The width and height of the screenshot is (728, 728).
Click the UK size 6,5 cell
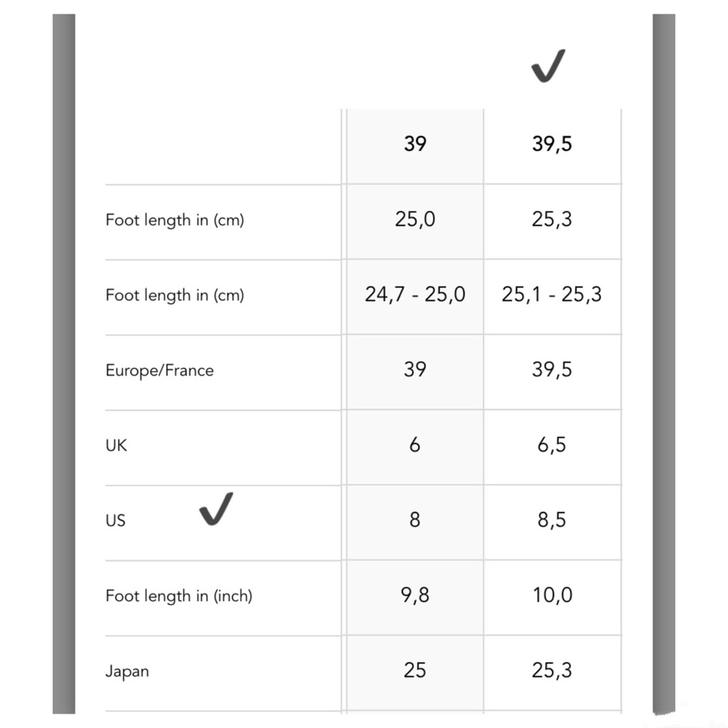click(552, 445)
